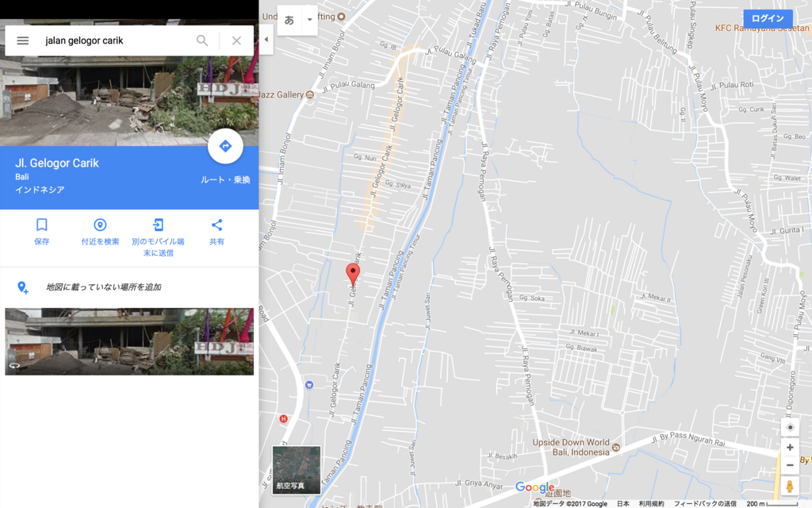Click the Jl. Gurita I street label
812x508 pixels.
(x=787, y=231)
